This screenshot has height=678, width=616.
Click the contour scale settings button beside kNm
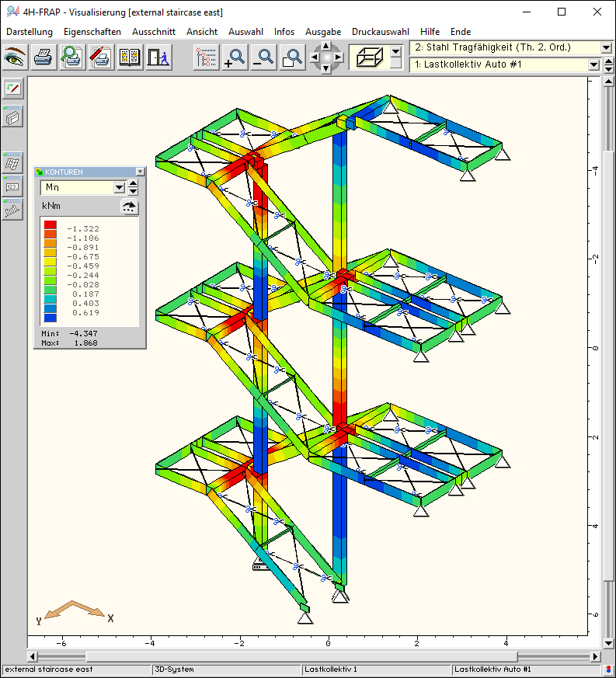point(128,207)
